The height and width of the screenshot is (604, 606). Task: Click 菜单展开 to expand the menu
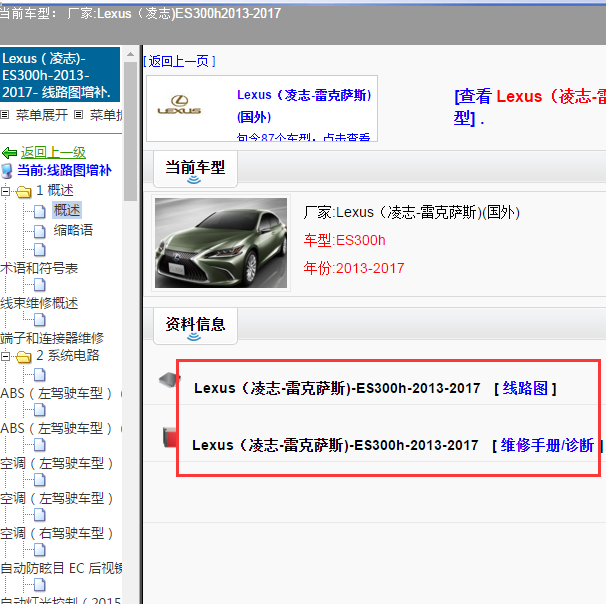[x=42, y=115]
